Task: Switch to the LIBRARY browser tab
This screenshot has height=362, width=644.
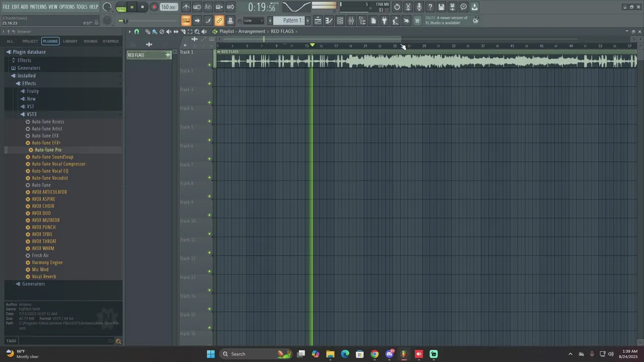Action: coord(70,41)
